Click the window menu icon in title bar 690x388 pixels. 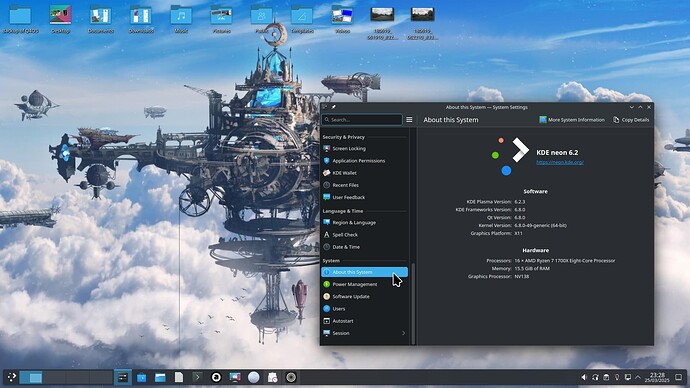pos(325,107)
